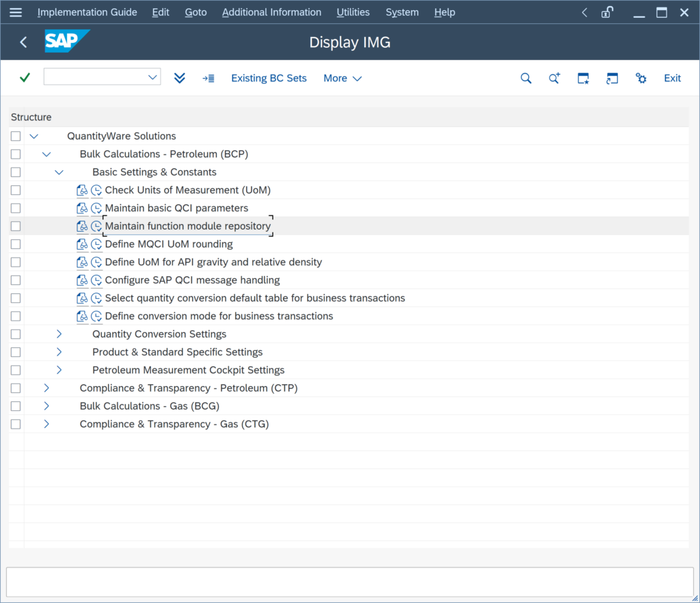Open the Help menu
The image size is (700, 603).
coord(444,12)
